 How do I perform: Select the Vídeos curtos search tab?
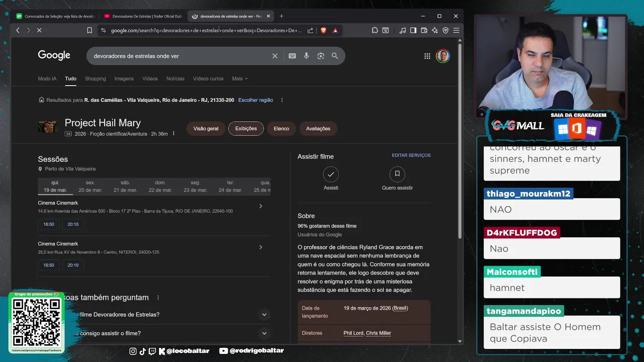point(208,78)
